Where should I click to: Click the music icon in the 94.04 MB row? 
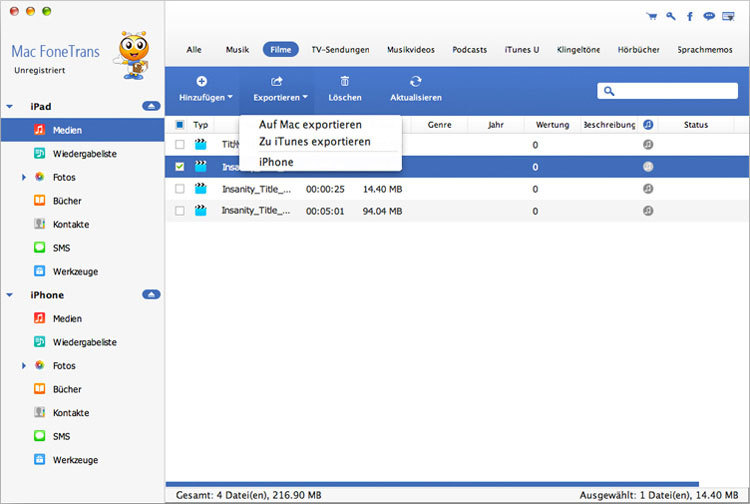coord(648,210)
